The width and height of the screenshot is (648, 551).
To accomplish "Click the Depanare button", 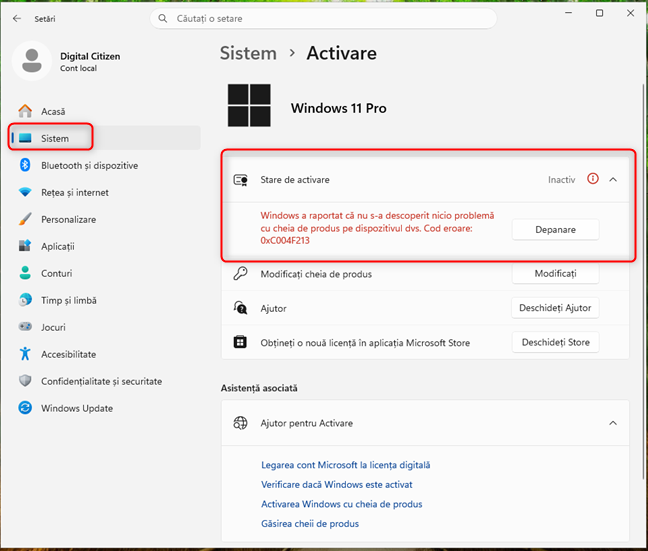I will [555, 229].
